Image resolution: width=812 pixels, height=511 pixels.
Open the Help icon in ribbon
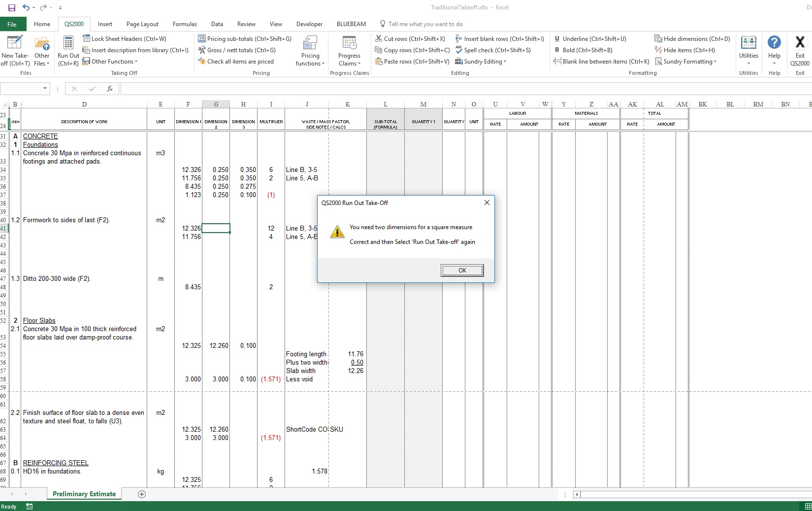[x=774, y=43]
